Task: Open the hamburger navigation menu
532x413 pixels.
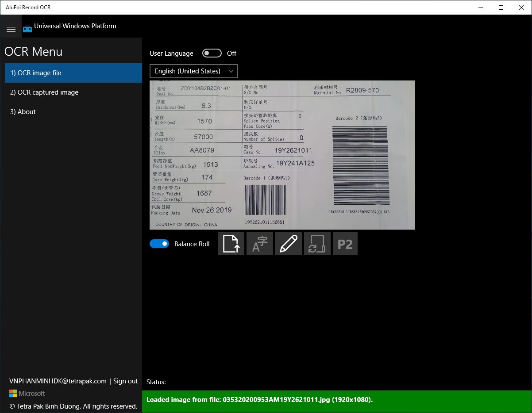Action: pyautogui.click(x=11, y=29)
